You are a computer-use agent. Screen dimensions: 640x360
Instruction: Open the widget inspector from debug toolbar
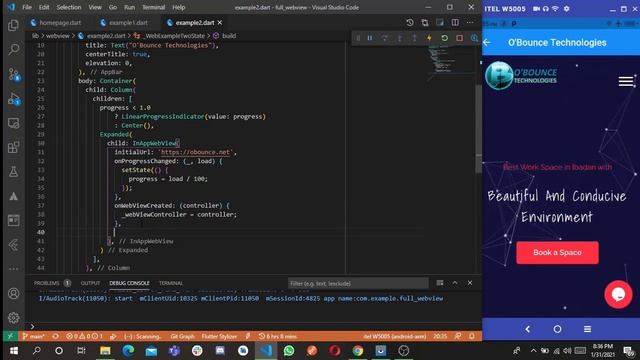474,38
